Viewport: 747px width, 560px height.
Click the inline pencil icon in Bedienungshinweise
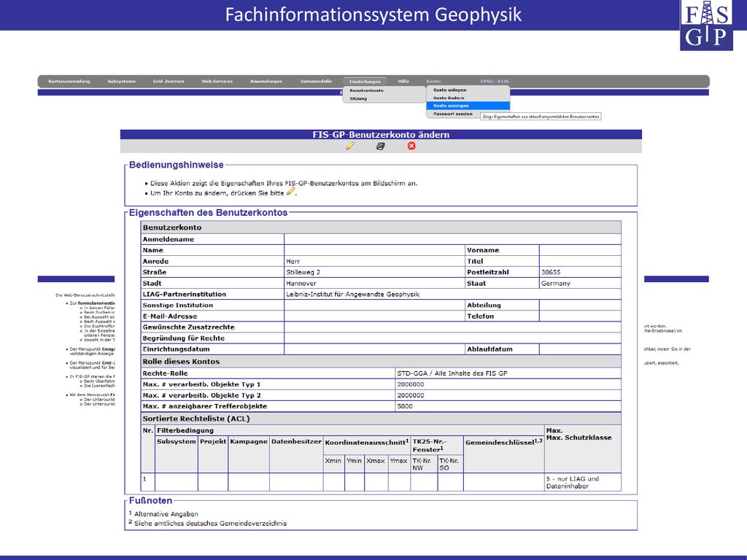click(x=290, y=192)
